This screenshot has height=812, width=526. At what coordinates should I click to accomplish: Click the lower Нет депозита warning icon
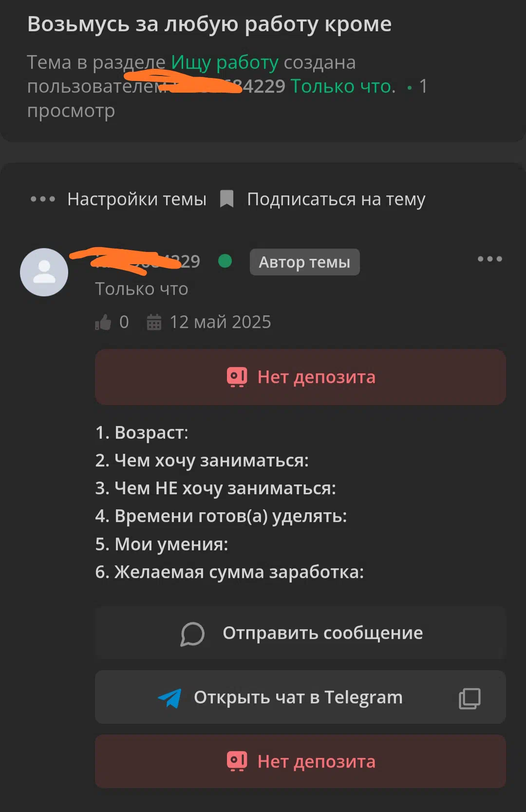coord(237,761)
